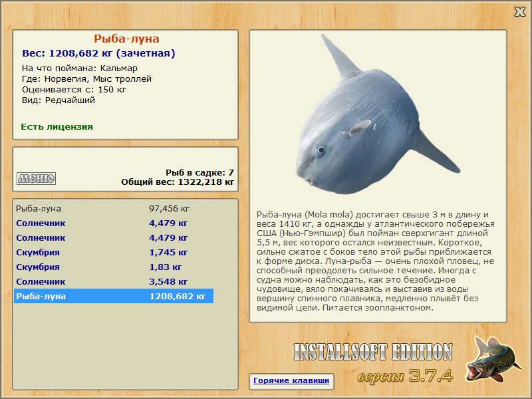Select the Солнечник 3,548 кг row
This screenshot has width=532, height=399.
coord(114,281)
